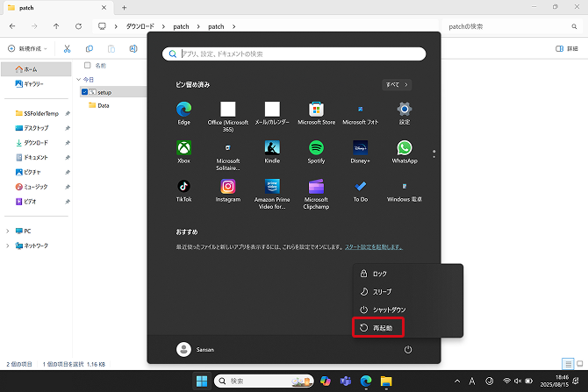
Task: Click the Windows Start button on taskbar
Action: click(202, 381)
